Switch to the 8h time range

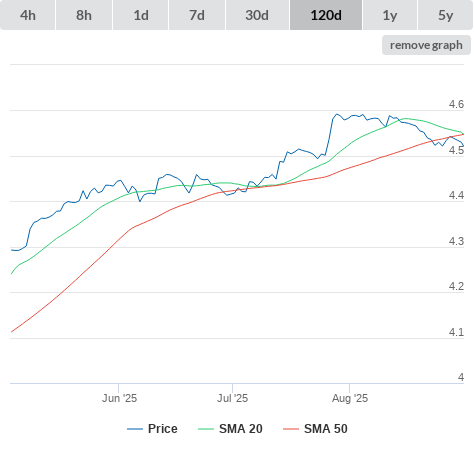pos(84,15)
